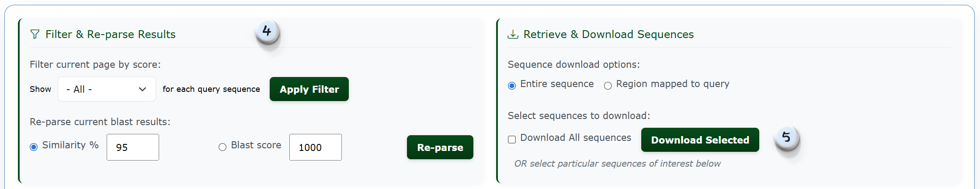Check Download All sequences checkbox
The width and height of the screenshot is (980, 189).
512,140
